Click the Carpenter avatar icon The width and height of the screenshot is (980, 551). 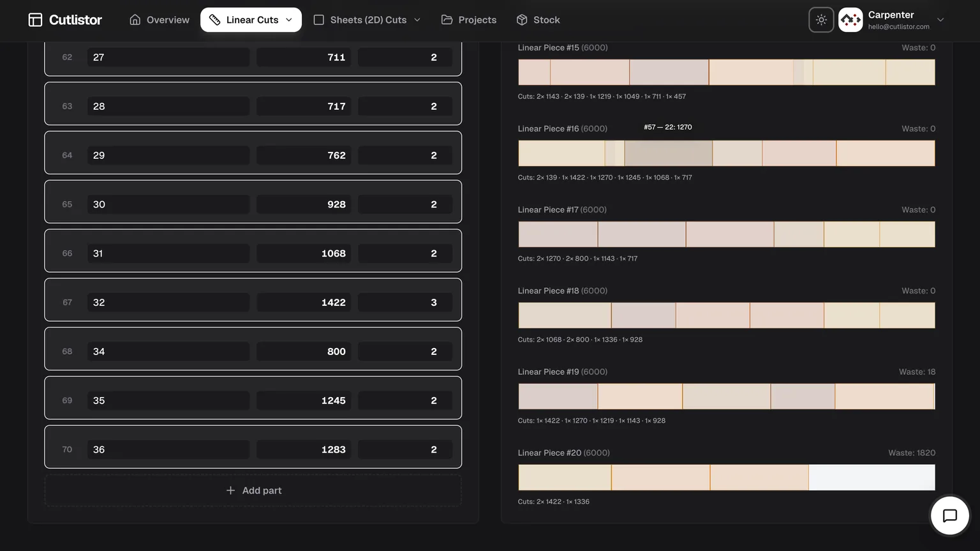point(850,20)
